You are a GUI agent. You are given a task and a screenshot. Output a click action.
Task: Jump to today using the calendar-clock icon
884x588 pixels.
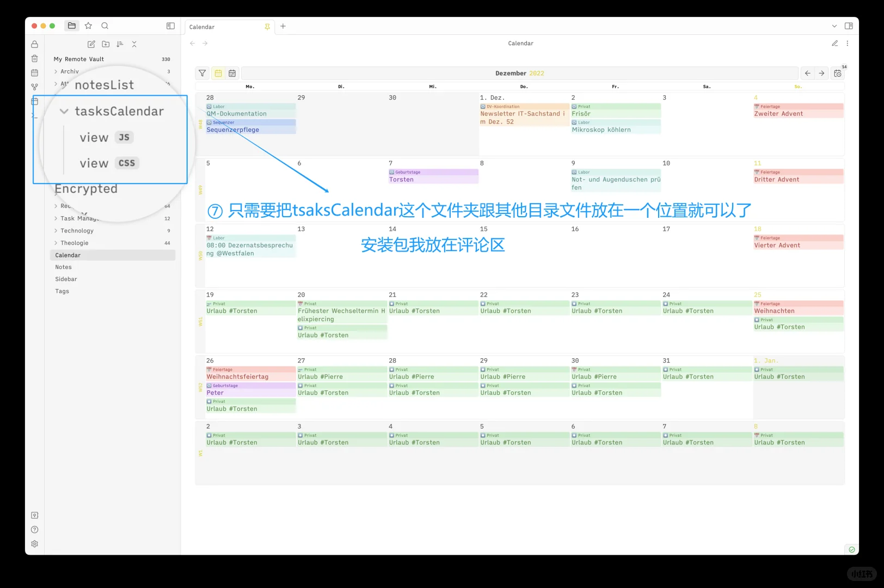[838, 73]
